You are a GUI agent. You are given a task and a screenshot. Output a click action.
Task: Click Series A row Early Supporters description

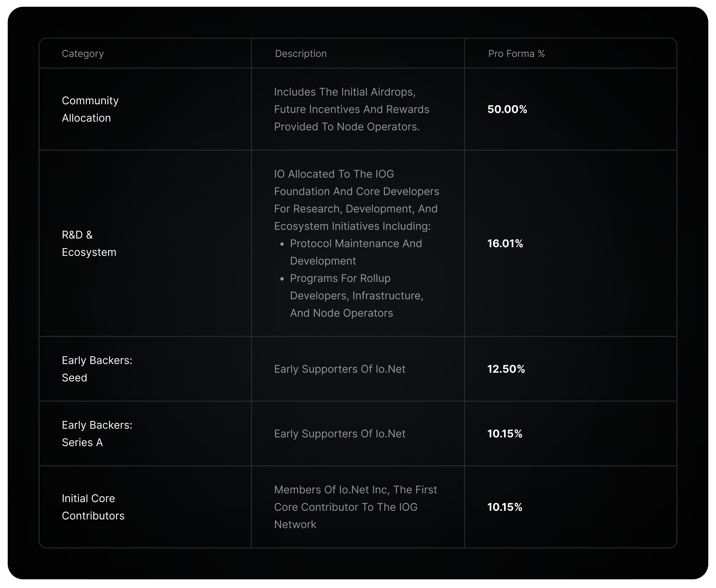click(x=340, y=434)
